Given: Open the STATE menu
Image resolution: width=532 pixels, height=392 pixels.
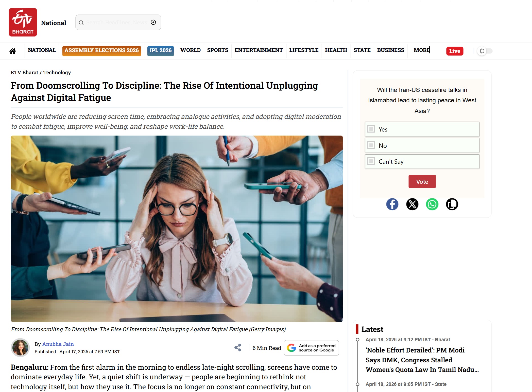Looking at the screenshot, I should (362, 50).
